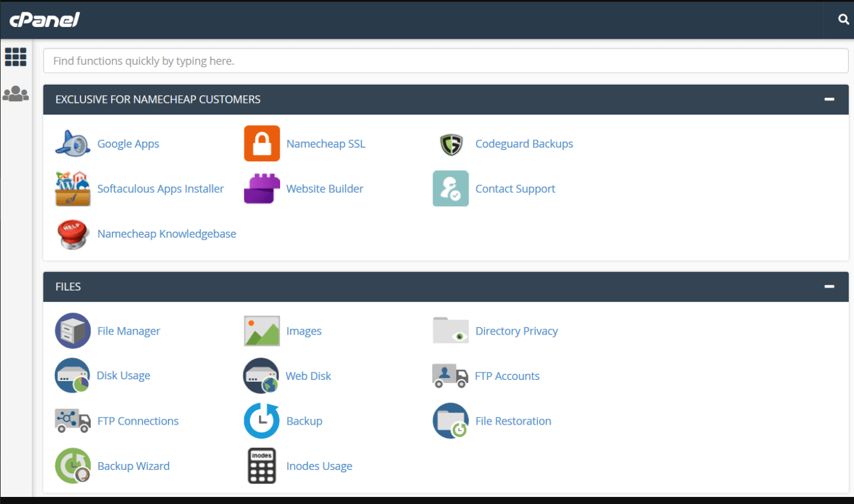Click the Exclusive for Namecheap Customers header text

point(158,99)
